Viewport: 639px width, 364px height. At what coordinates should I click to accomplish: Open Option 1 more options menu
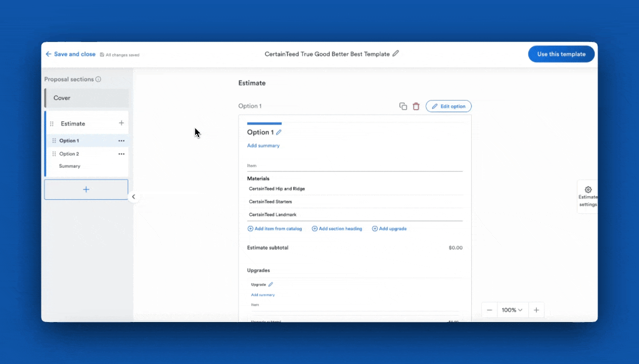pos(121,141)
